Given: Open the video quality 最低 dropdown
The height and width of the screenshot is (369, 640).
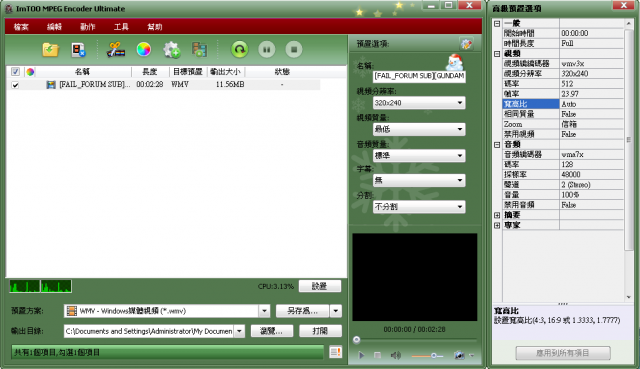Looking at the screenshot, I should (419, 129).
